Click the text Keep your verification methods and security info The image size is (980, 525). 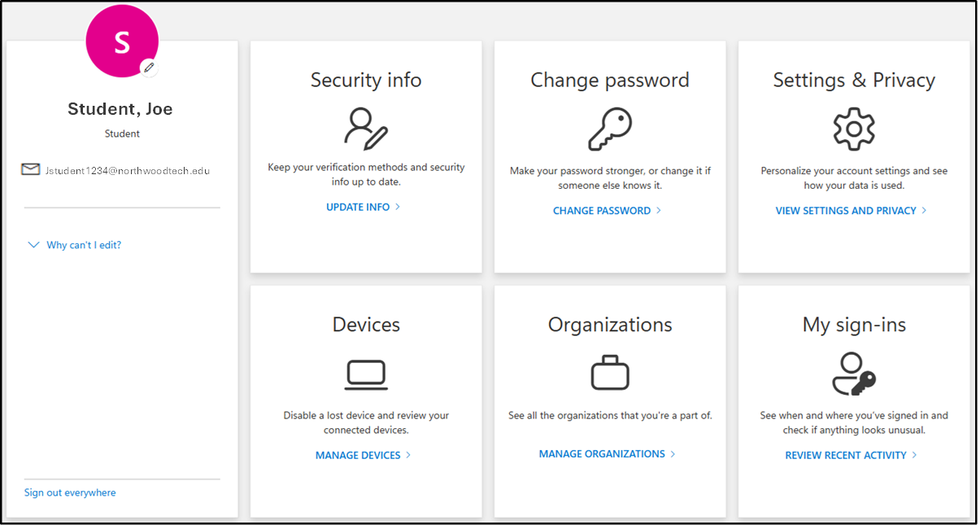(366, 174)
